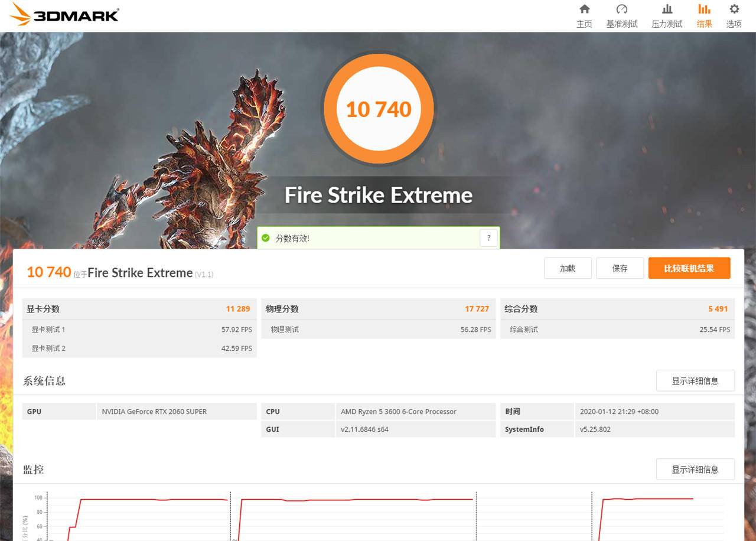Click the 加载 load button
Viewport: 756px width, 541px height.
click(x=568, y=268)
